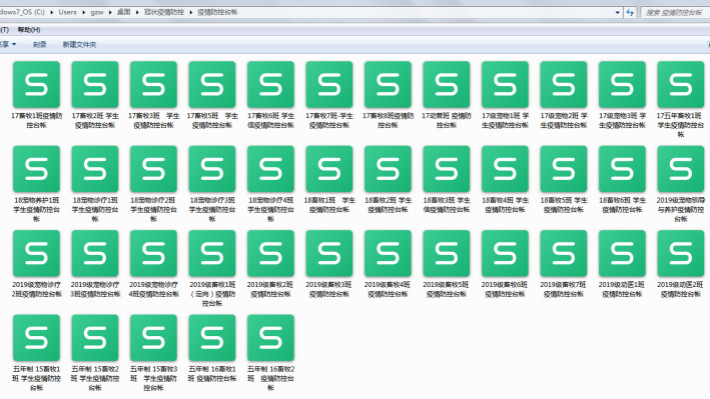Select the 2019级畜牧1班(三向) file icon

(212, 253)
